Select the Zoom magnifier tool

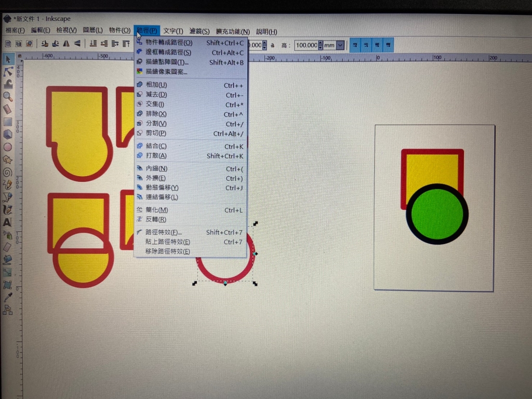tap(8, 97)
